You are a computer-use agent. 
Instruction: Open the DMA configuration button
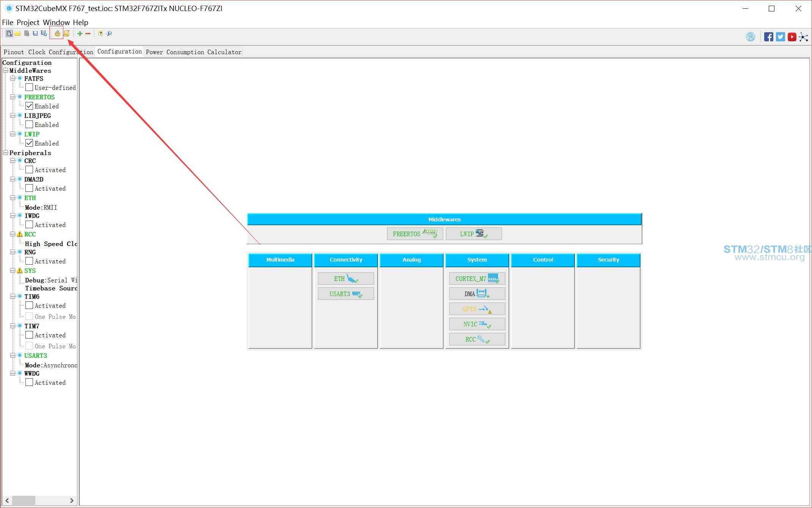(x=477, y=294)
